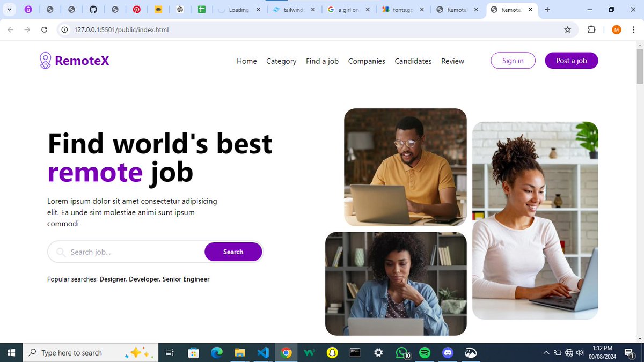
Task: Click the Post a job button
Action: (572, 61)
